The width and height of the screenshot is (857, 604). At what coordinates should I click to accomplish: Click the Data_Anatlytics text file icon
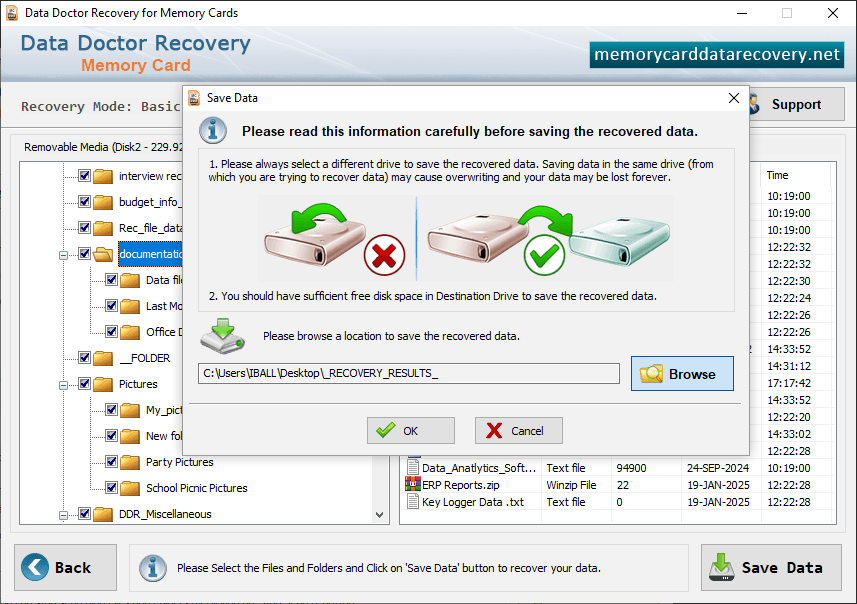click(413, 467)
